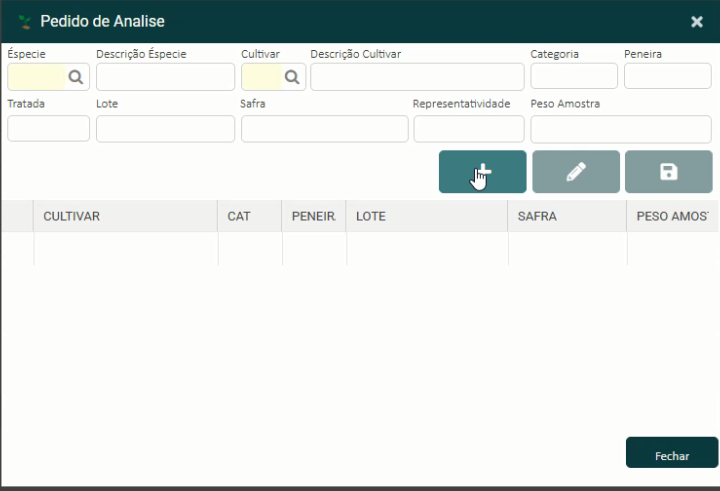Click the Cultivar search magnifier icon

click(x=291, y=77)
